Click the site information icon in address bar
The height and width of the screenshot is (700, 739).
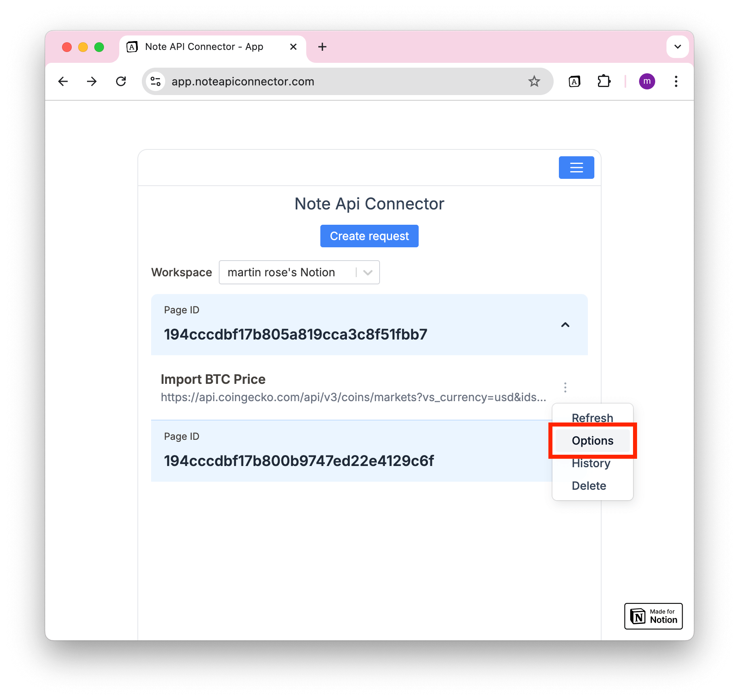(x=156, y=81)
